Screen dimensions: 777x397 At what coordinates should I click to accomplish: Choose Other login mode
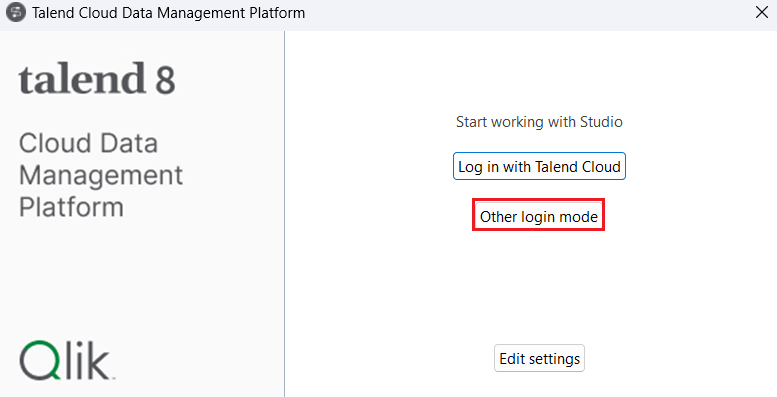[x=539, y=216]
